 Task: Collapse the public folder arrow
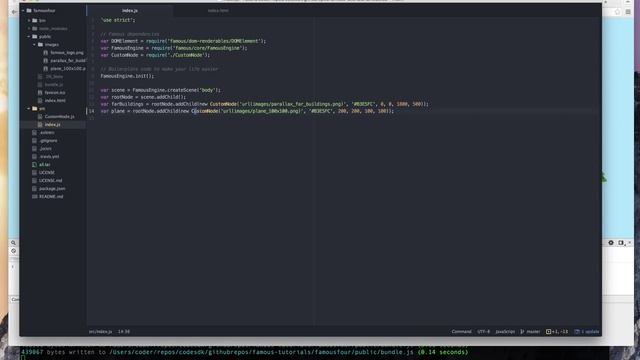(x=29, y=36)
